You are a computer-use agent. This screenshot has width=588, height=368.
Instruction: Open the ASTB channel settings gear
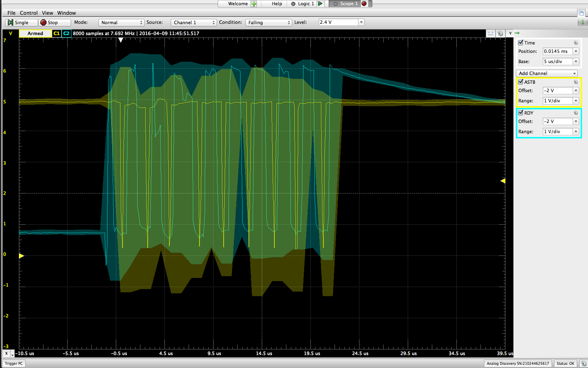click(576, 82)
